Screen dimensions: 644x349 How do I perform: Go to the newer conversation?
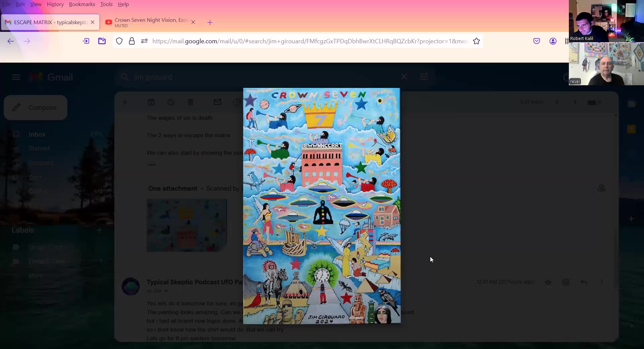pyautogui.click(x=557, y=102)
